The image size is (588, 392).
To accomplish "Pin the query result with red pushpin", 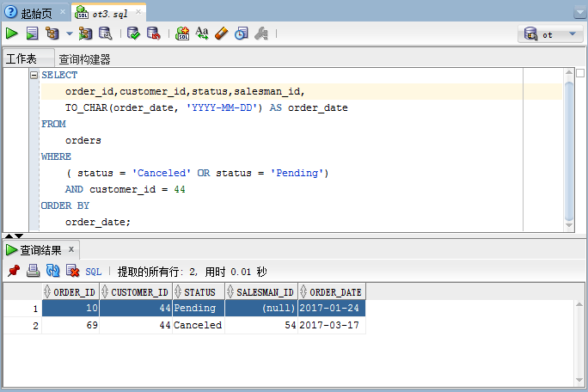I will coord(13,271).
